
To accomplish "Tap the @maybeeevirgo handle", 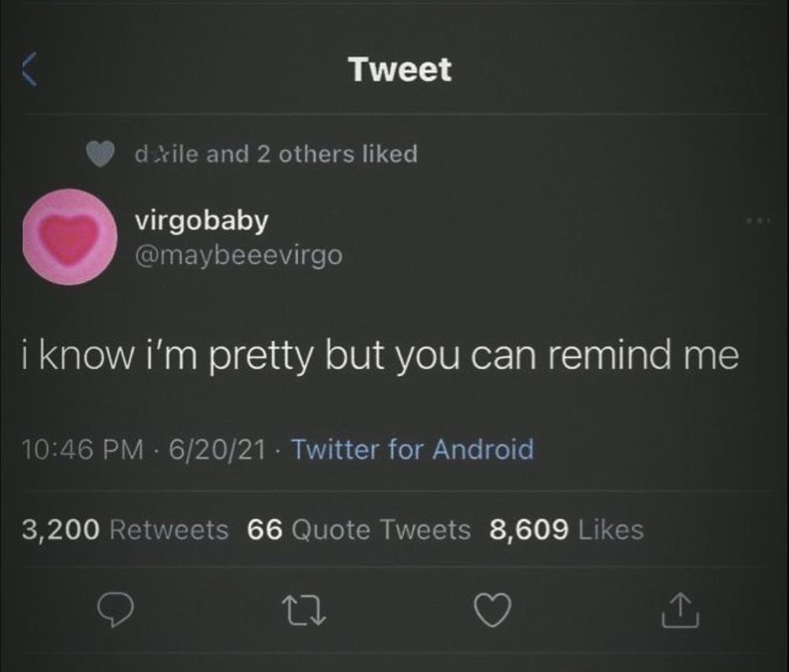I will click(238, 256).
